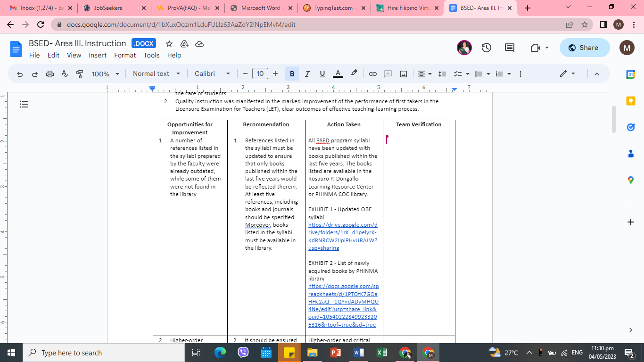
Task: Open Google Maps side panel
Action: click(x=631, y=180)
